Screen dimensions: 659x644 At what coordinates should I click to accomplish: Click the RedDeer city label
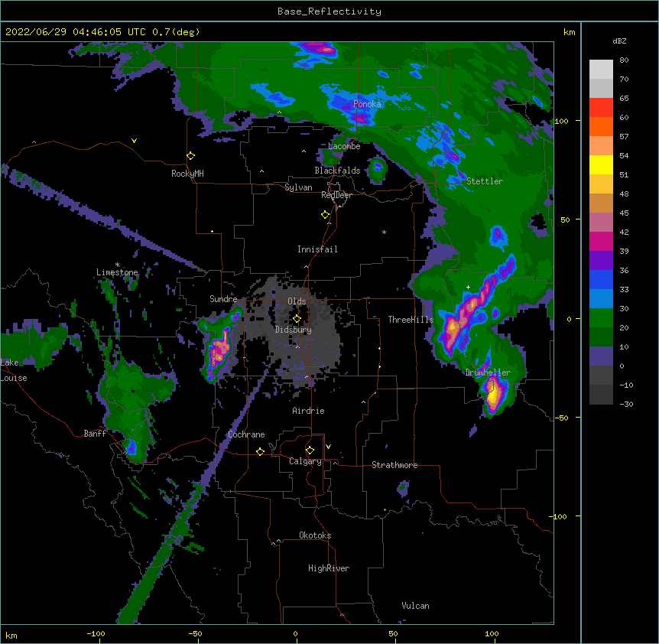click(336, 195)
